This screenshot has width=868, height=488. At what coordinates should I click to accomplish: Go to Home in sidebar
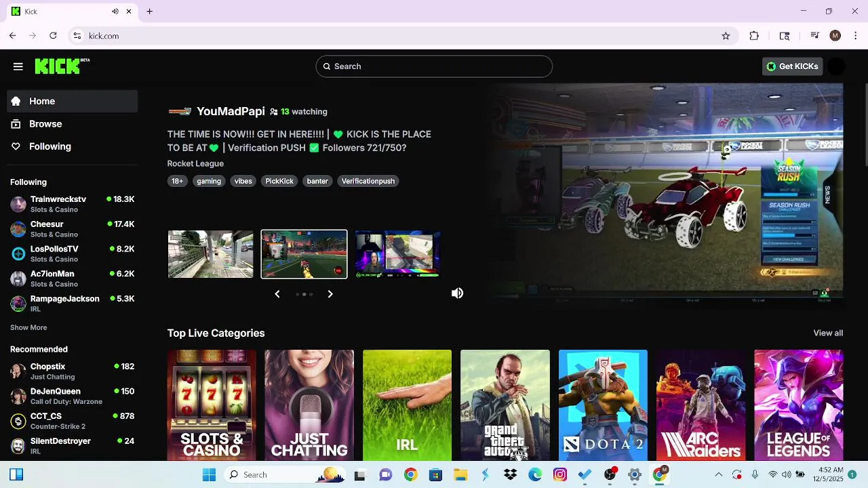(73, 101)
